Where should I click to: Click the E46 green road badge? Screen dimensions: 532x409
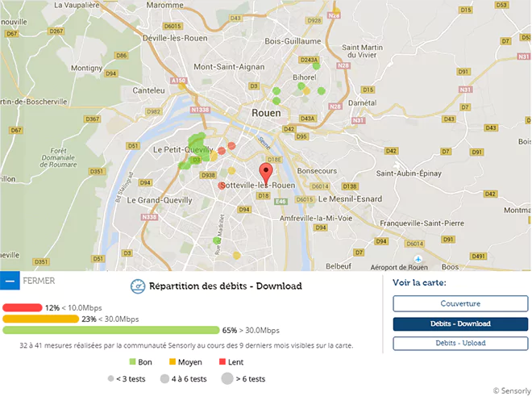(281, 202)
